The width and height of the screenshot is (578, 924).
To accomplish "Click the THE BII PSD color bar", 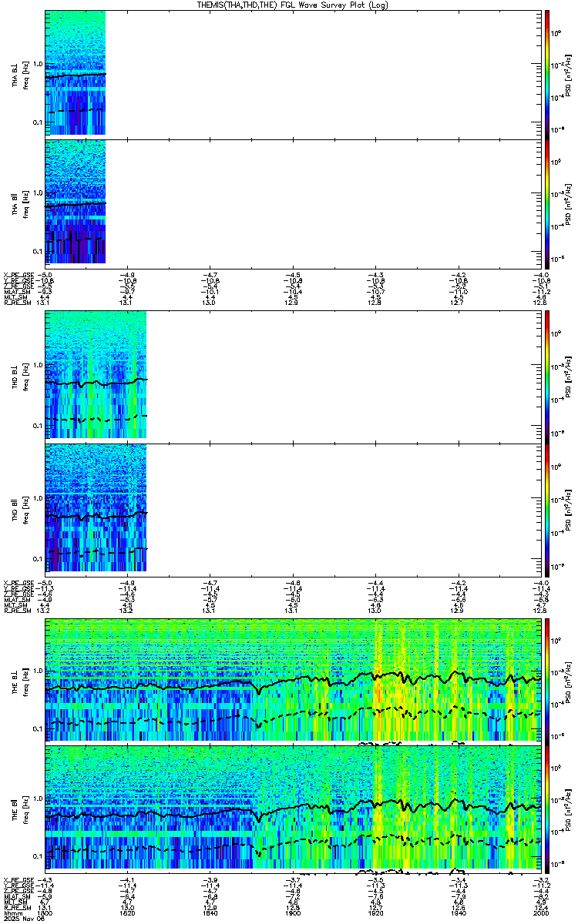I will coord(547,810).
